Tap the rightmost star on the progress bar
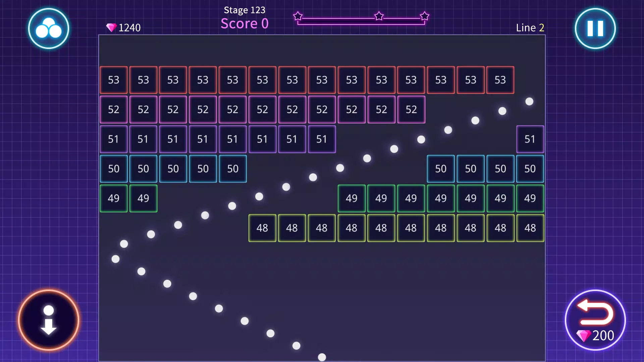The width and height of the screenshot is (644, 362). (x=424, y=15)
